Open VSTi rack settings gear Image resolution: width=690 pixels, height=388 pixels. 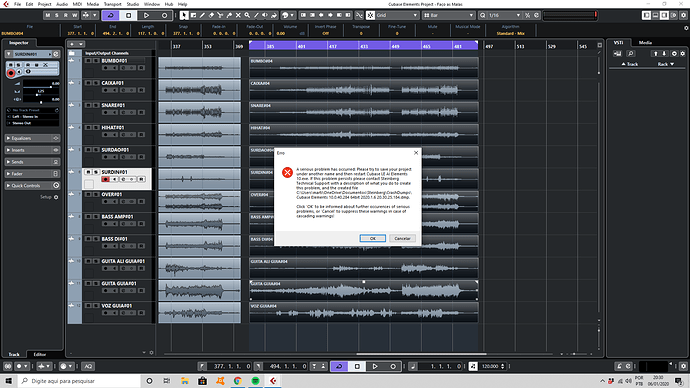[683, 54]
